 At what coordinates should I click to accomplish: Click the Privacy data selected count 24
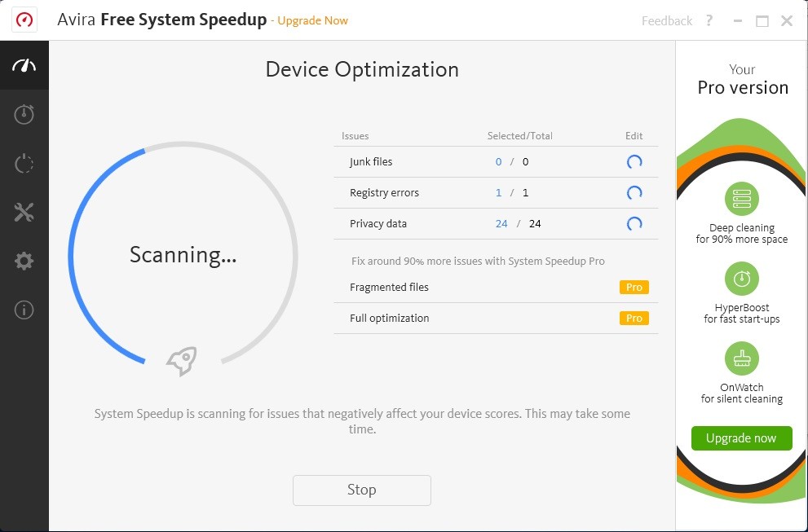[x=501, y=223]
